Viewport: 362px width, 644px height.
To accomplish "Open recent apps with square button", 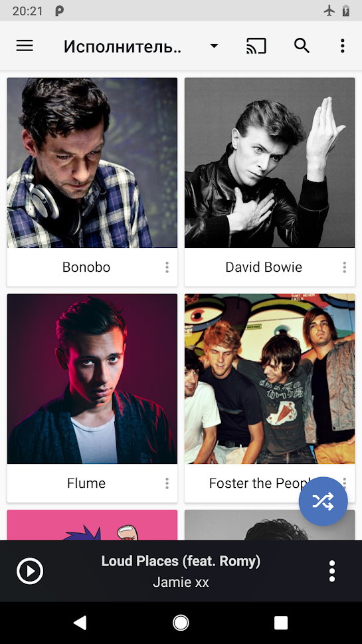I will (281, 623).
